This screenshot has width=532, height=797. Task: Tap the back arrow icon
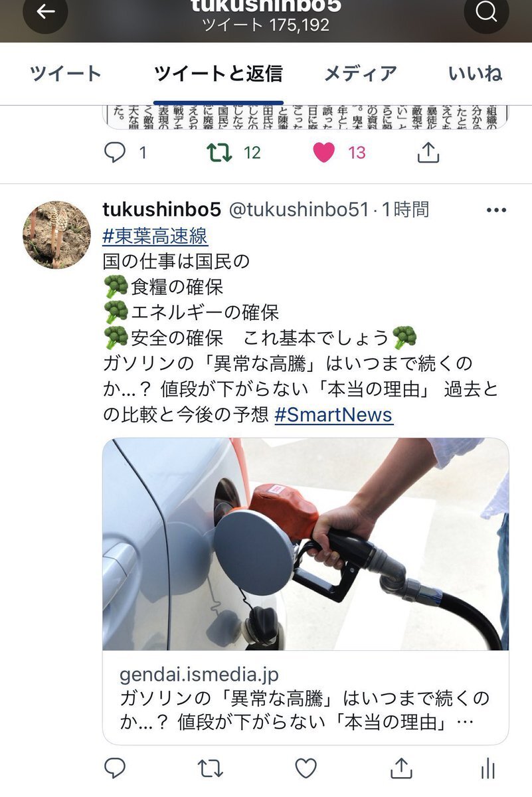pyautogui.click(x=45, y=11)
